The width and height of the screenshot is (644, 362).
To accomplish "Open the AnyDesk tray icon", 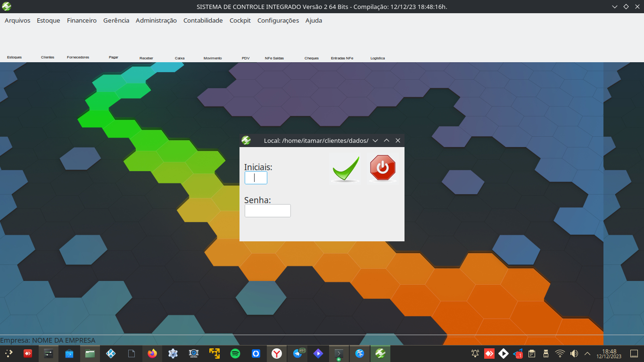I will [489, 353].
